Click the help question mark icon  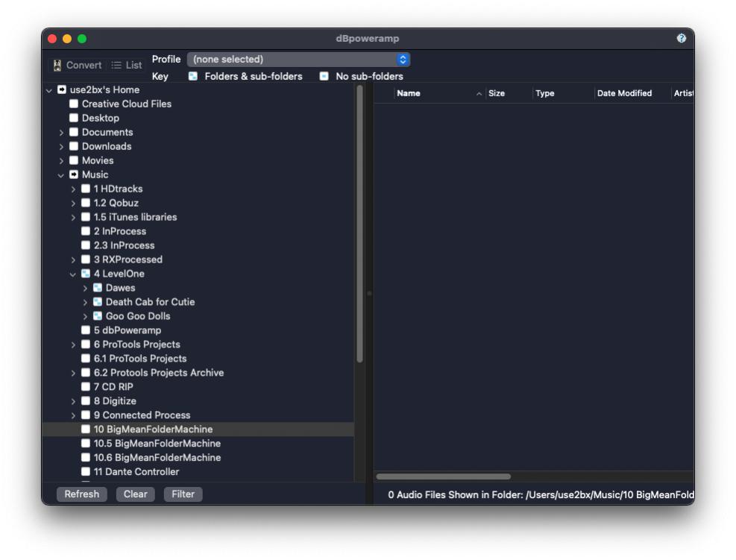click(x=681, y=39)
